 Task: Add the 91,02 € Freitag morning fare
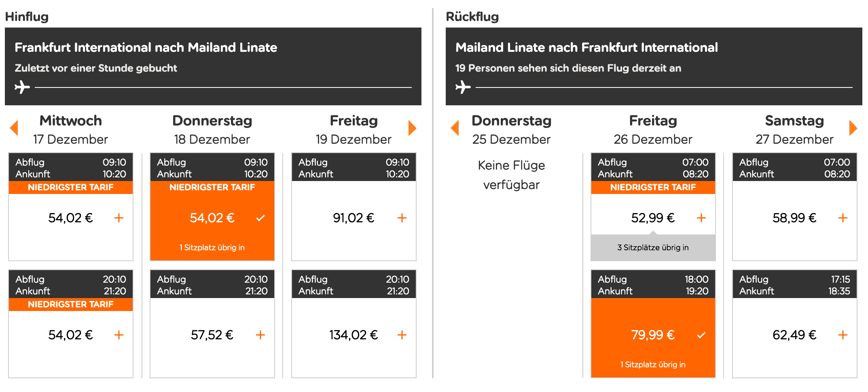(x=402, y=218)
